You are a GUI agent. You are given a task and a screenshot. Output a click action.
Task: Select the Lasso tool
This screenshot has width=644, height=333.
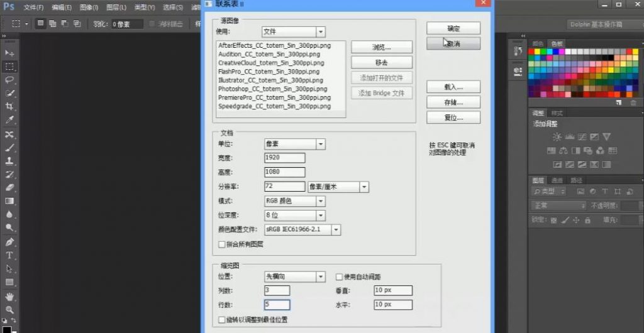[x=9, y=80]
